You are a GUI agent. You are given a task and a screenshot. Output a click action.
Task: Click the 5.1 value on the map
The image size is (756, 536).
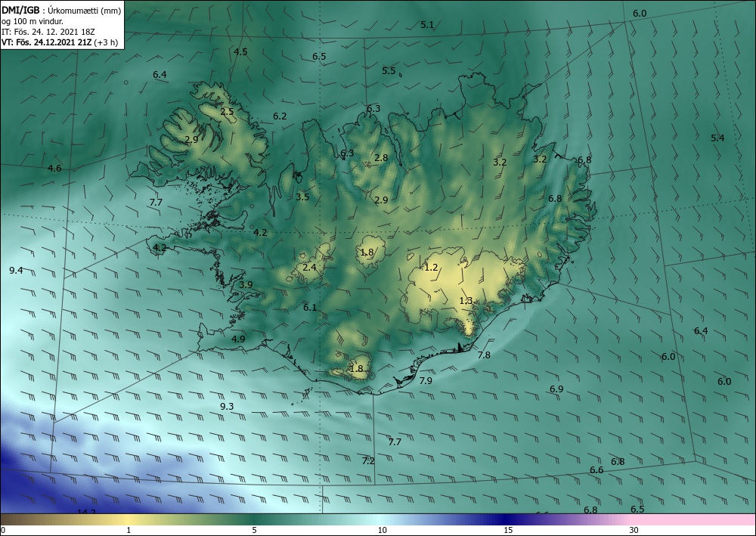(427, 25)
